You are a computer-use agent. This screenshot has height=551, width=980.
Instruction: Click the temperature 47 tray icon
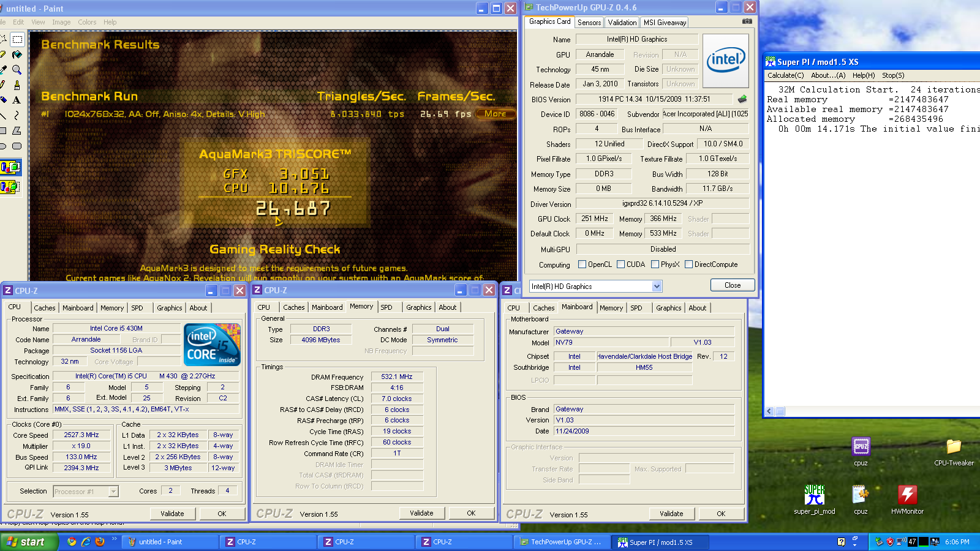[x=913, y=542]
